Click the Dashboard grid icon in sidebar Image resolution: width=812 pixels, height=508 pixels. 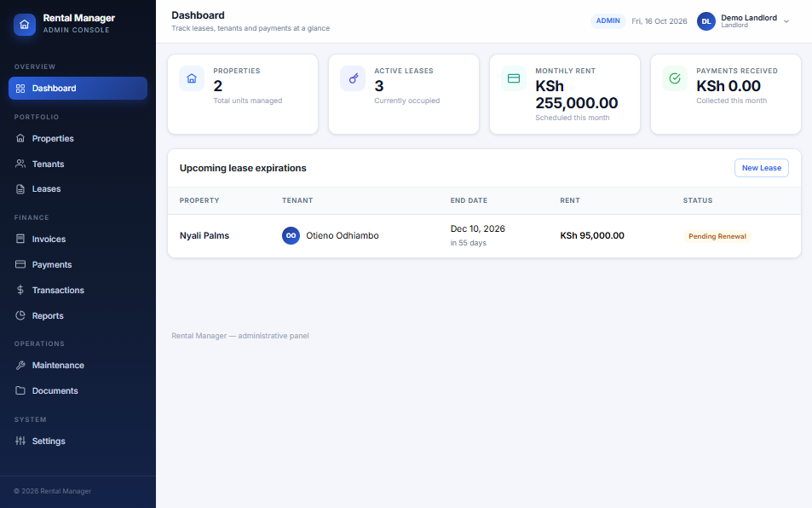20,89
